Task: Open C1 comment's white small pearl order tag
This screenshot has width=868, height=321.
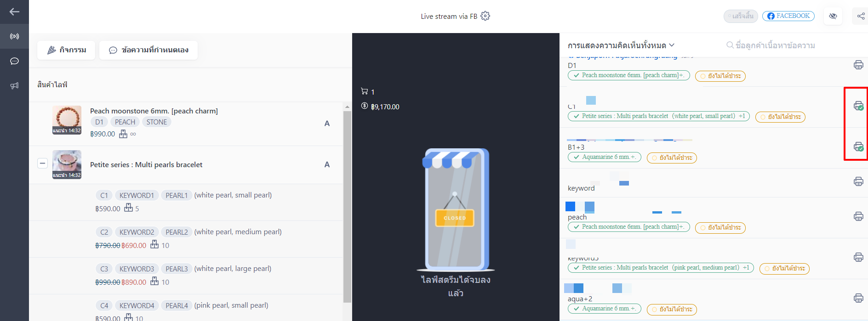Action: (658, 116)
